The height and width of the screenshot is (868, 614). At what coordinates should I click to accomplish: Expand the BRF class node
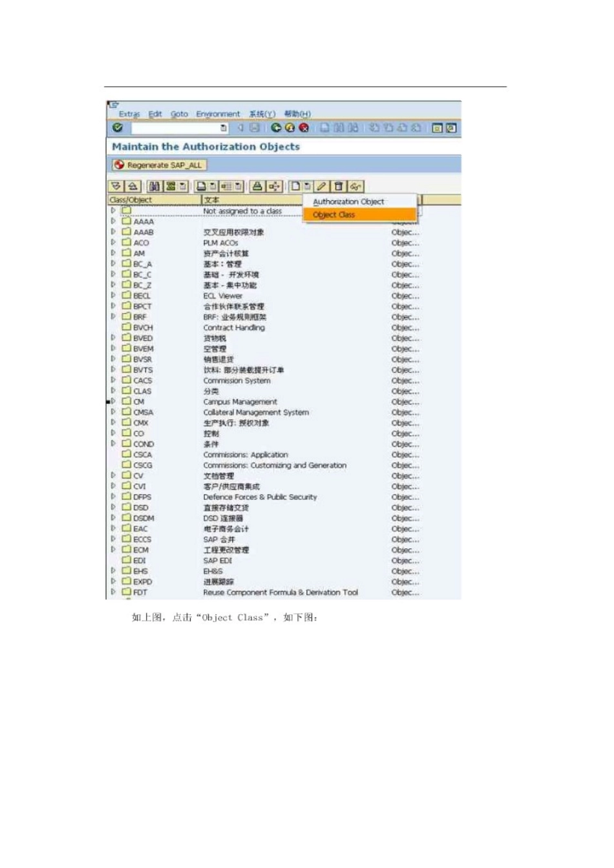point(113,316)
